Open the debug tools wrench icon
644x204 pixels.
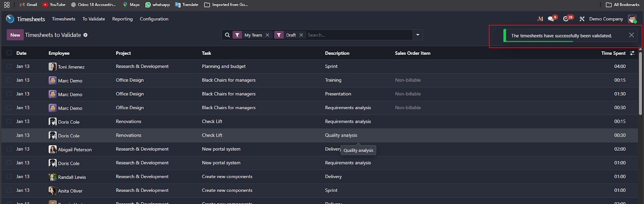pos(582,19)
